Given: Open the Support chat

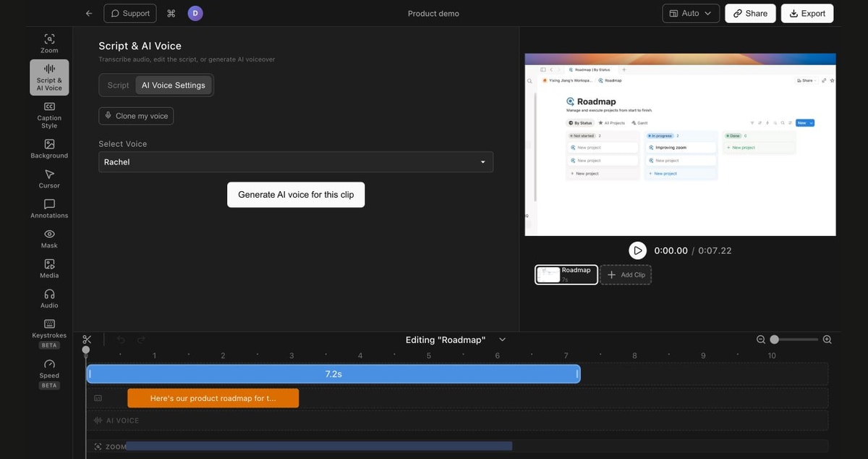Looking at the screenshot, I should click(130, 13).
